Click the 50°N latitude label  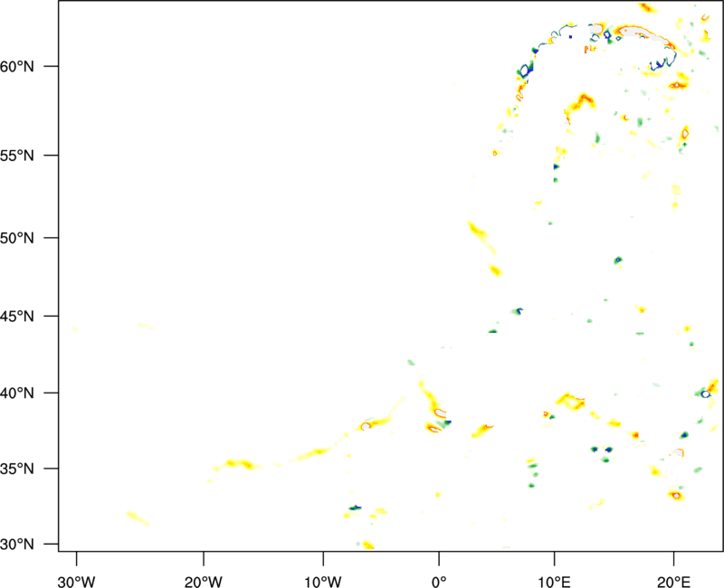(17, 238)
